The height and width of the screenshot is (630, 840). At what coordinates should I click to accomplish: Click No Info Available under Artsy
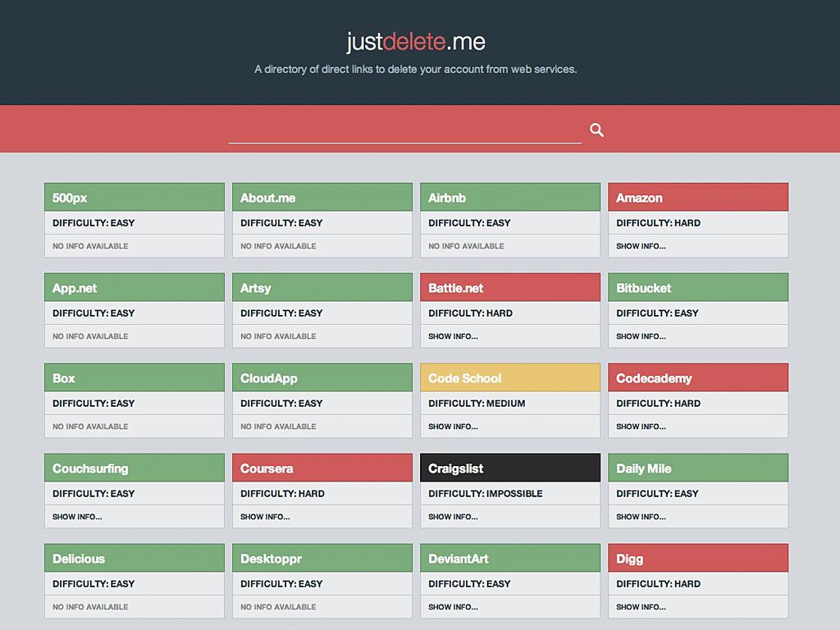278,336
